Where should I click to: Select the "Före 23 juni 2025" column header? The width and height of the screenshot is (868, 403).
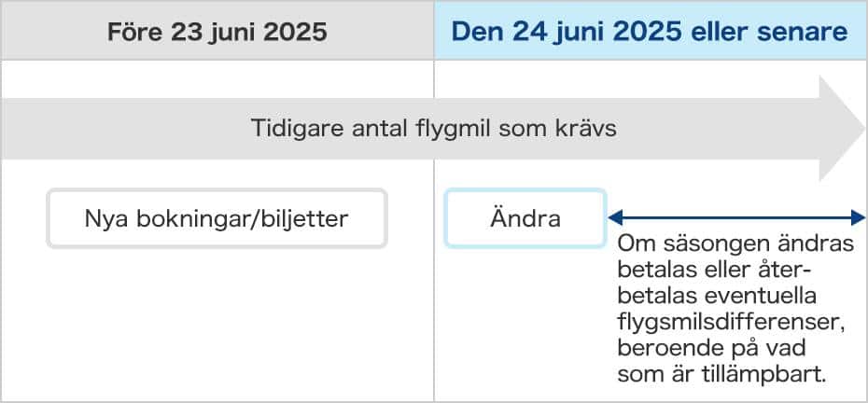tap(217, 33)
